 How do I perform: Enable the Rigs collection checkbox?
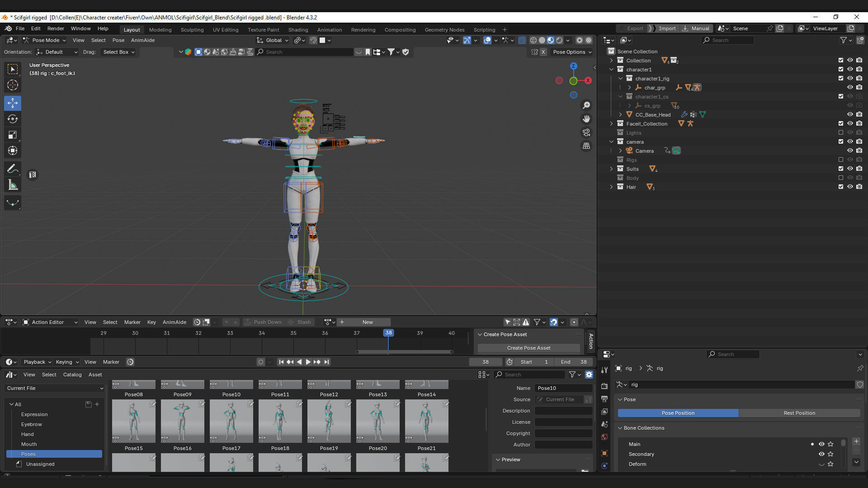(x=841, y=160)
